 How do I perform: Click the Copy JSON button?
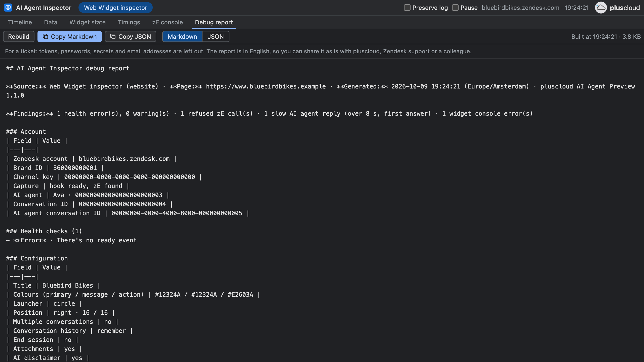pyautogui.click(x=131, y=36)
